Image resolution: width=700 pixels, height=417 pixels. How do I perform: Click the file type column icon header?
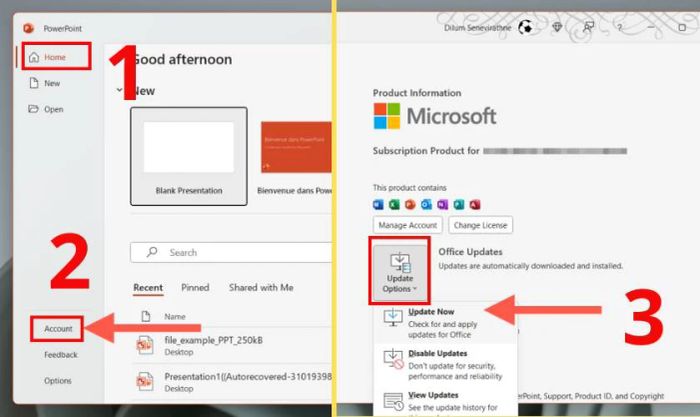point(146,316)
